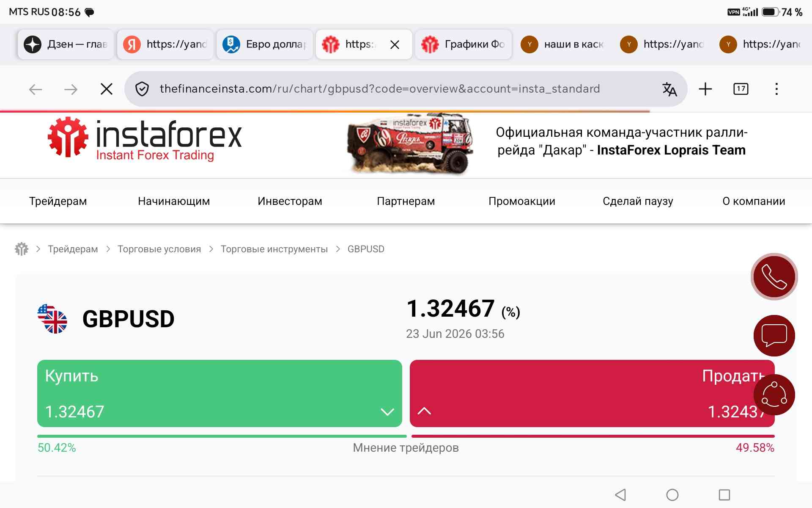
Task: Click quote date 23 Jun 2026 03:56
Action: coord(455,334)
